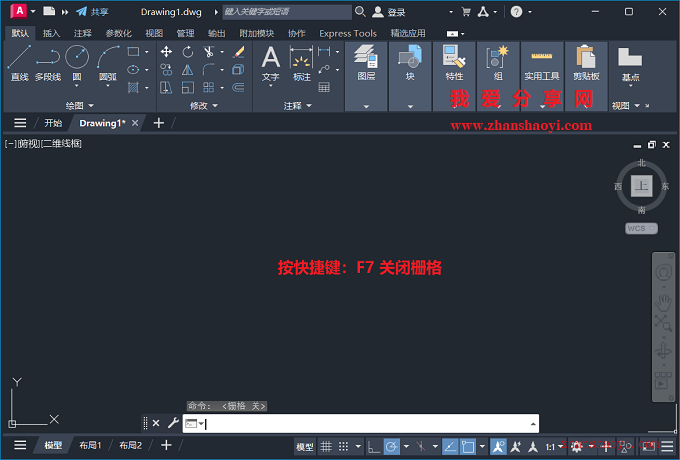This screenshot has width=680, height=460.
Task: Toggle drawing grid display in status bar
Action: tap(326, 446)
